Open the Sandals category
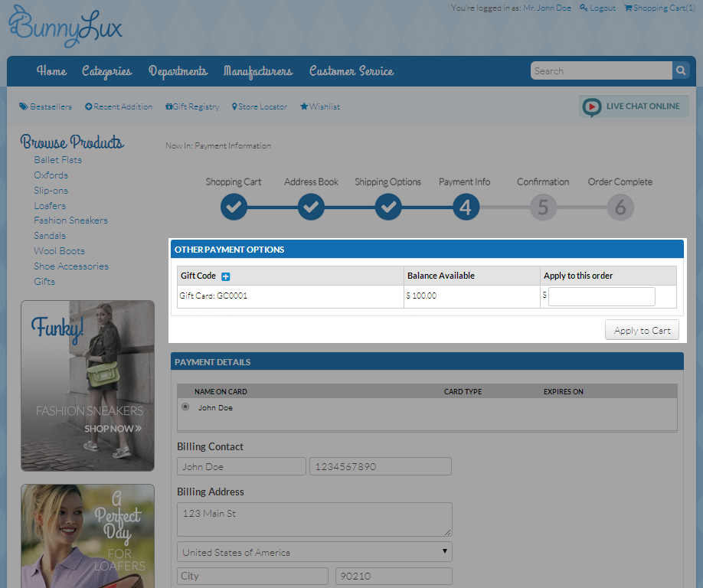This screenshot has height=588, width=703. click(x=50, y=236)
